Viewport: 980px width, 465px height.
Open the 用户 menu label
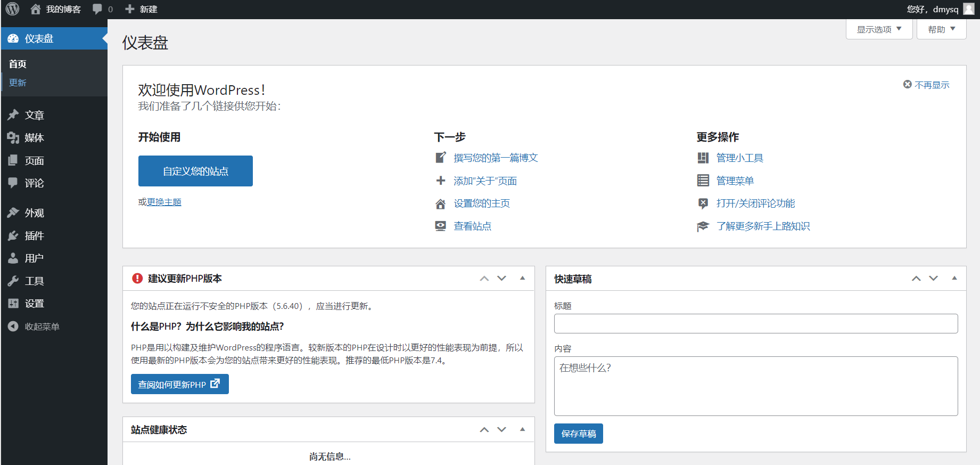pyautogui.click(x=35, y=258)
